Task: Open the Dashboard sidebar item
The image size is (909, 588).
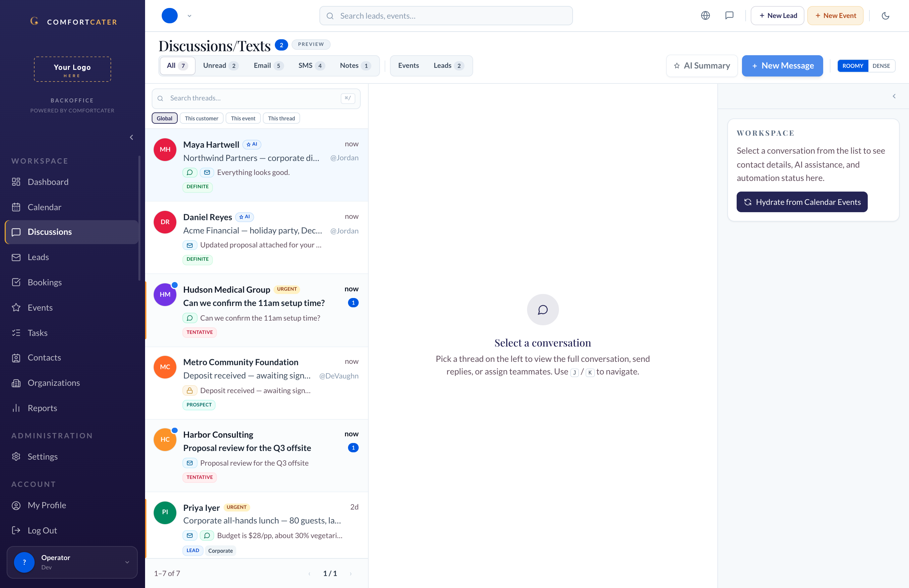Action: (x=72, y=182)
